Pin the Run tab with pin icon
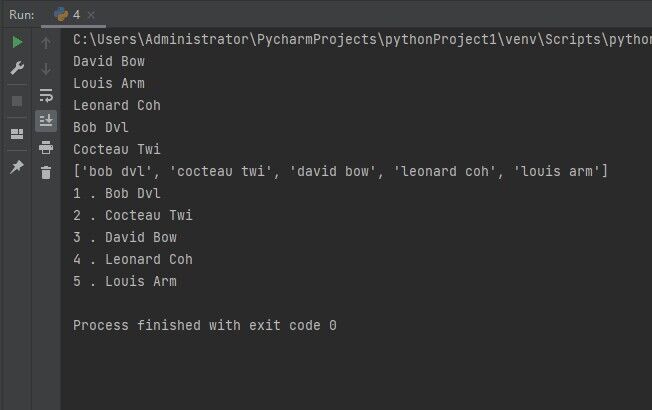 pos(17,167)
